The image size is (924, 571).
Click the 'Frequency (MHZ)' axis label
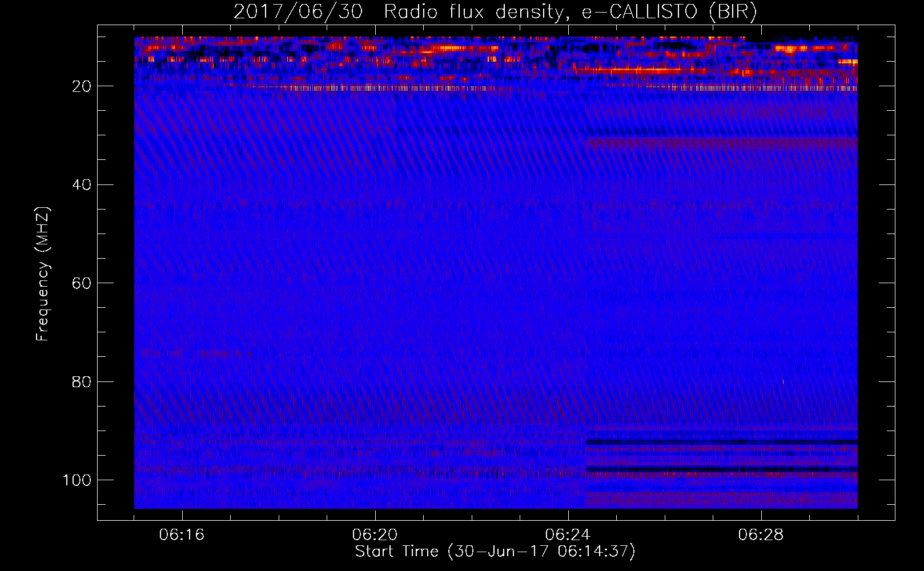[43, 274]
